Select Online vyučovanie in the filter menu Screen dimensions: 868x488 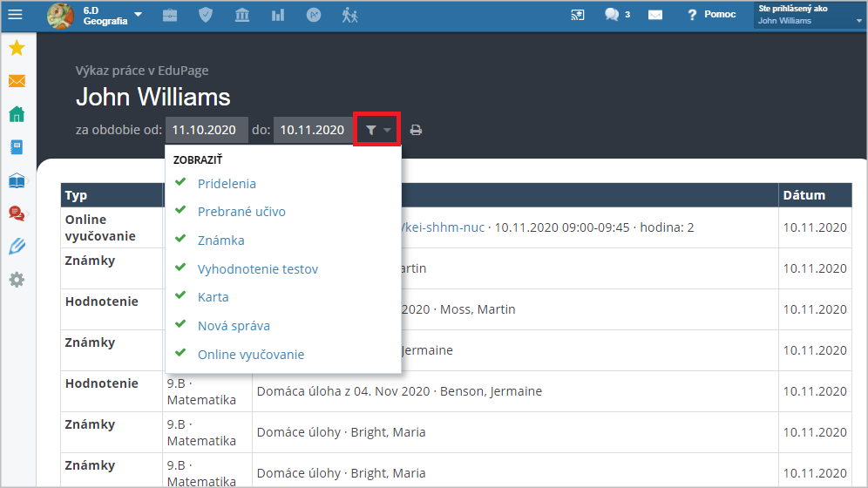(251, 355)
